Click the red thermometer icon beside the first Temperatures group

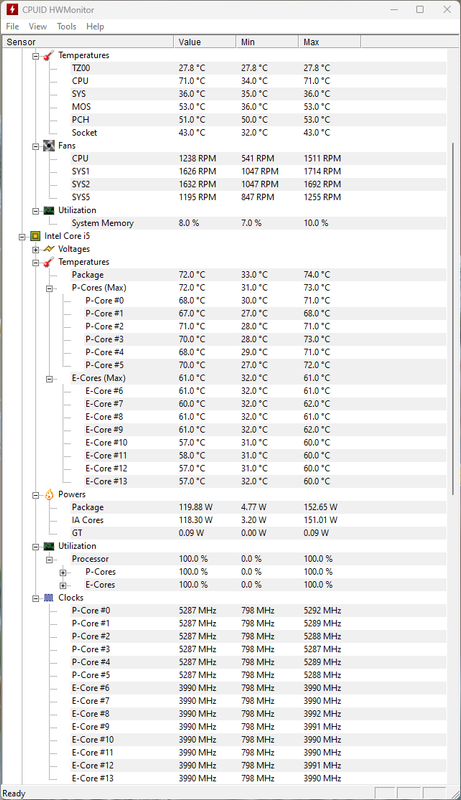click(49, 56)
